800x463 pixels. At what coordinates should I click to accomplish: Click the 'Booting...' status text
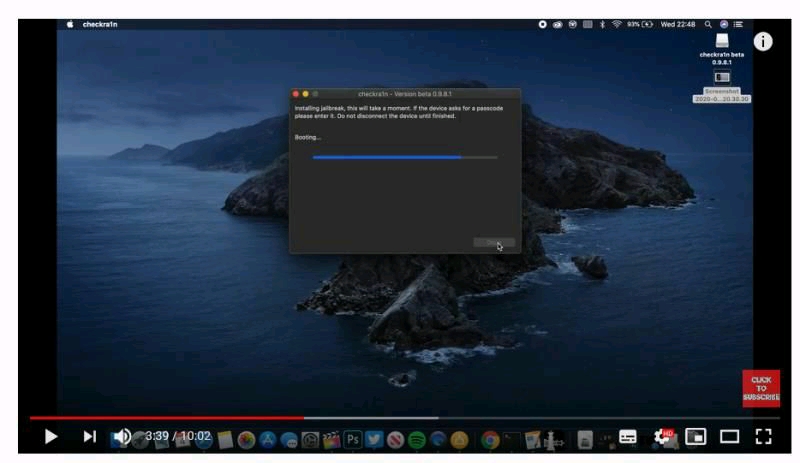(307, 137)
